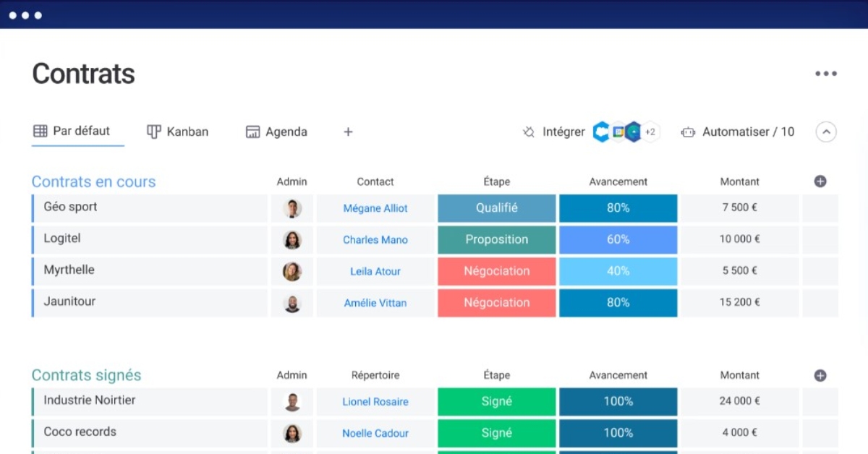Open the Intégrer integrations button
Image resolution: width=868 pixels, height=454 pixels.
pos(553,132)
